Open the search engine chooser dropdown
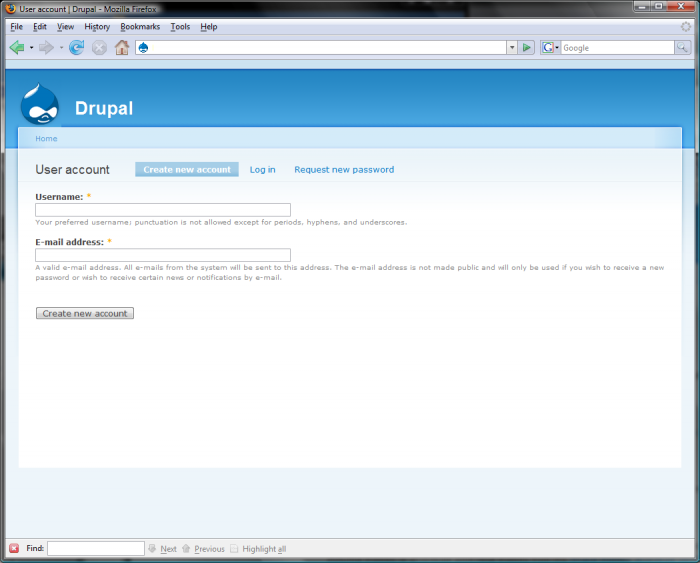700x563 pixels. pyautogui.click(x=557, y=47)
